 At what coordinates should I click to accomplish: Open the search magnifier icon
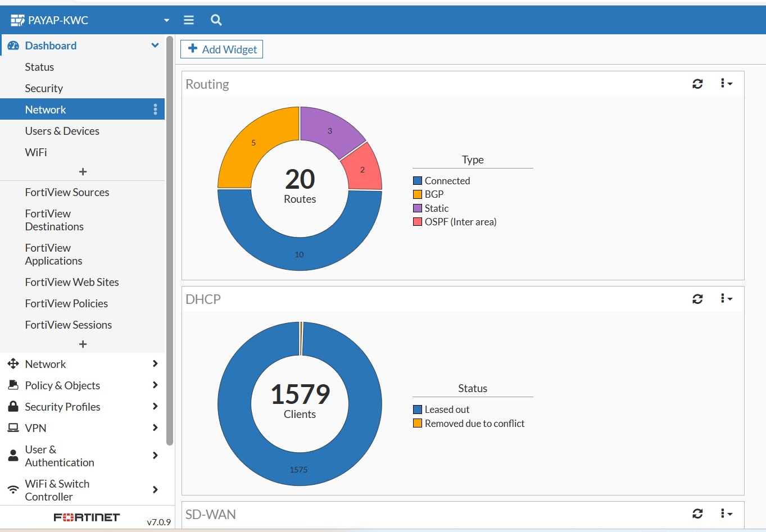tap(216, 20)
